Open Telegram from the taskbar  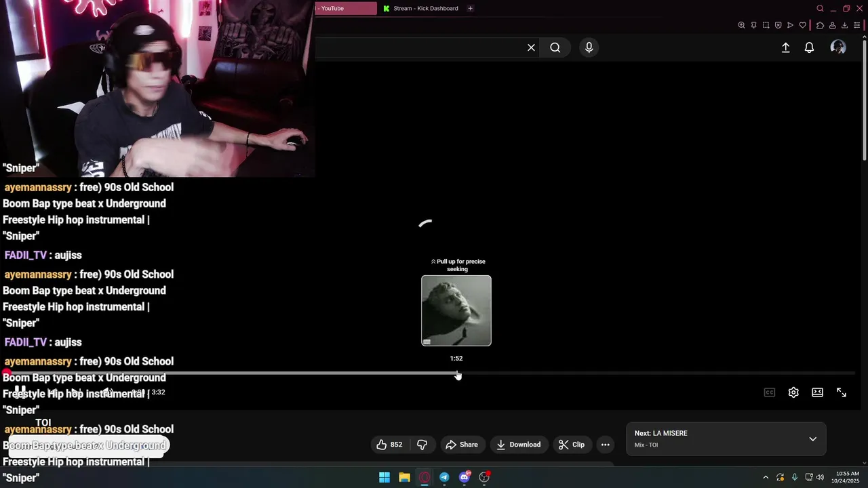click(x=444, y=477)
